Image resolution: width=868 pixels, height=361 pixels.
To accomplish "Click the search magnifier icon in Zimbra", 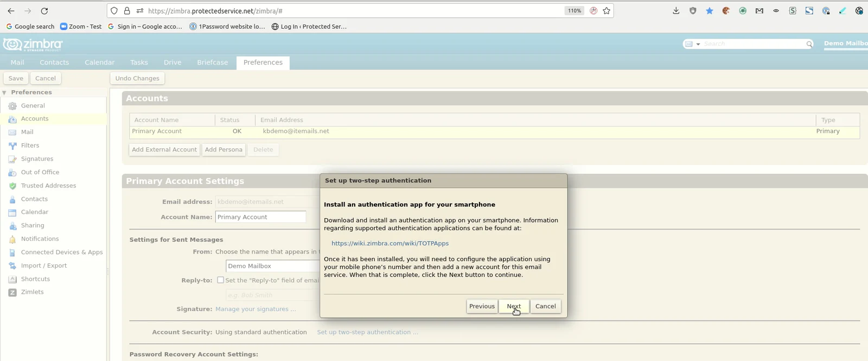I will click(x=809, y=44).
